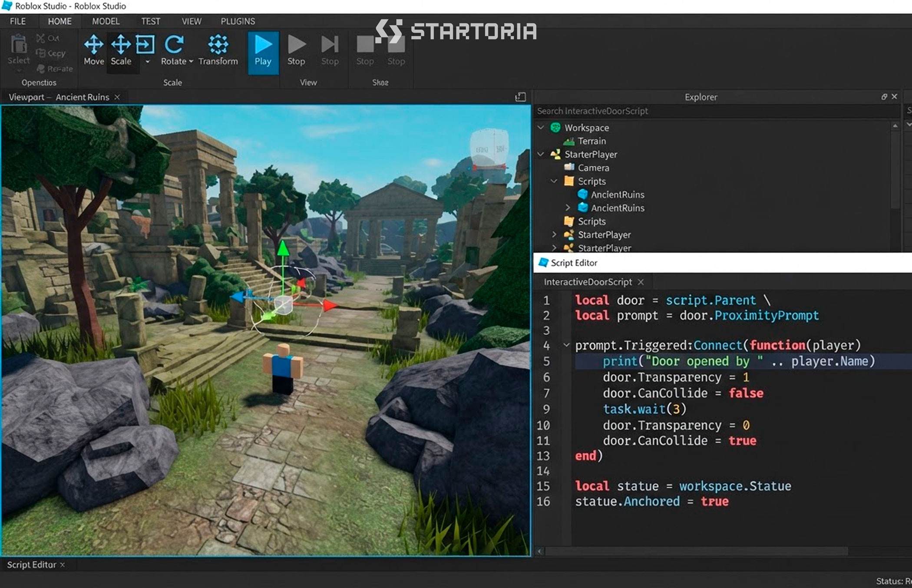Screen dimensions: 912x588
Task: Select the AncientRuins item without an arrow
Action: tap(617, 195)
